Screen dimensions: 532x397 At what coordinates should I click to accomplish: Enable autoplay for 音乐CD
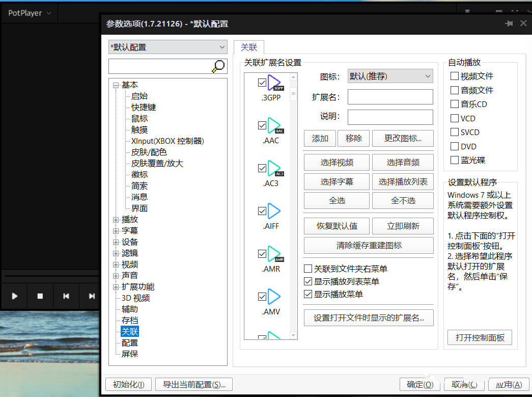[454, 104]
